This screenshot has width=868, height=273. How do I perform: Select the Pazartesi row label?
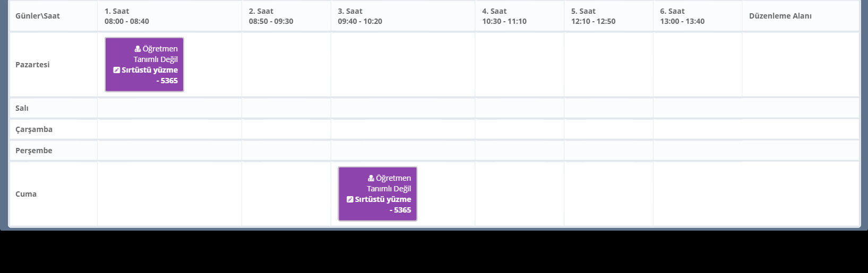32,65
